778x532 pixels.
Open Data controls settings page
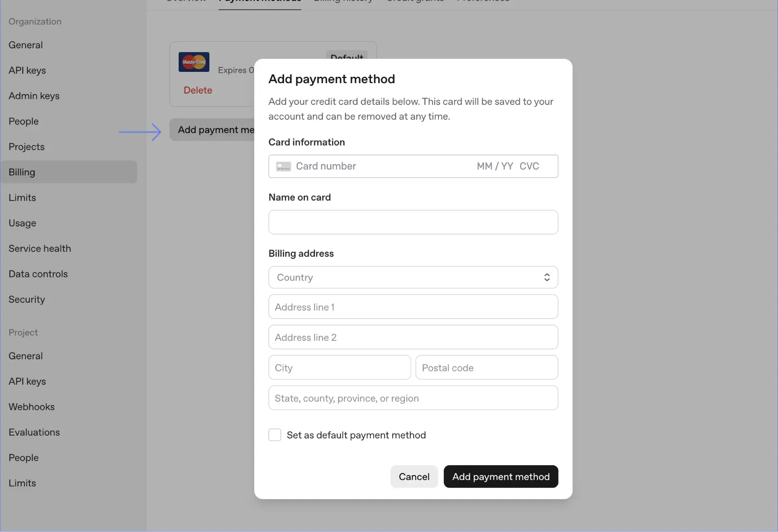[x=38, y=274]
